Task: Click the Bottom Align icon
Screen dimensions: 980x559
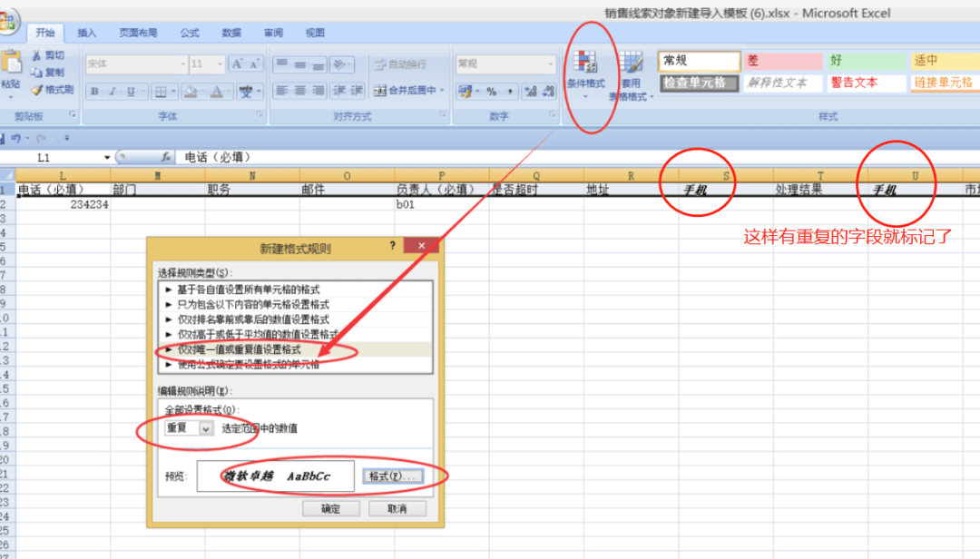Action: (x=318, y=64)
